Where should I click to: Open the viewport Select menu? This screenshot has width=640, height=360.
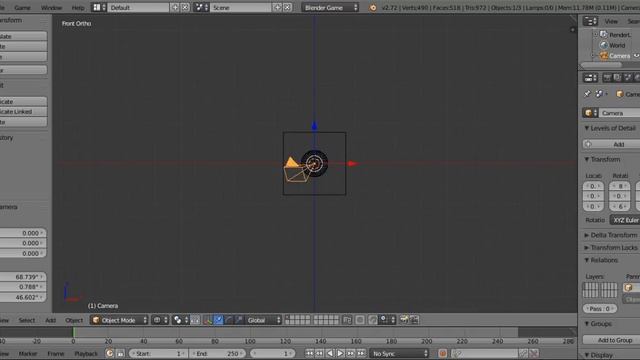pyautogui.click(x=27, y=320)
